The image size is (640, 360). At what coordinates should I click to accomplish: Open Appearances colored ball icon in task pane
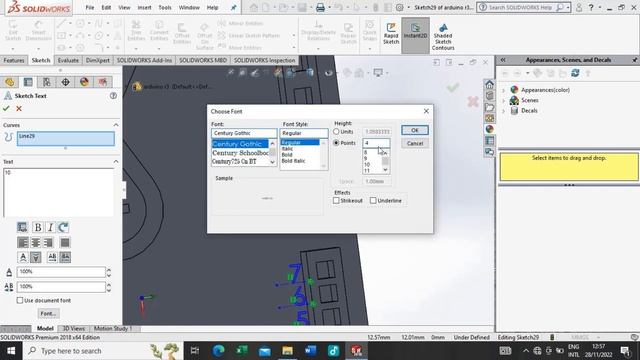[489, 129]
